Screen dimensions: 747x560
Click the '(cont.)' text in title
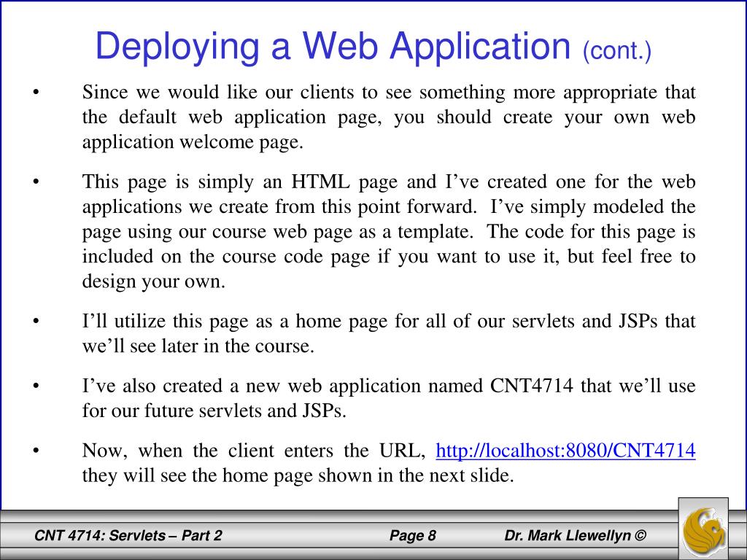point(617,50)
